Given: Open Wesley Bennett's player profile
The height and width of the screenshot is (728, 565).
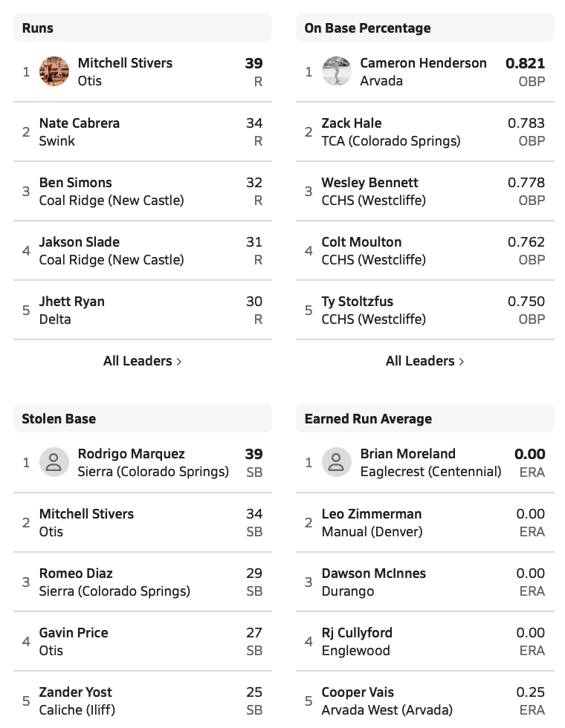Looking at the screenshot, I should coord(369,183).
